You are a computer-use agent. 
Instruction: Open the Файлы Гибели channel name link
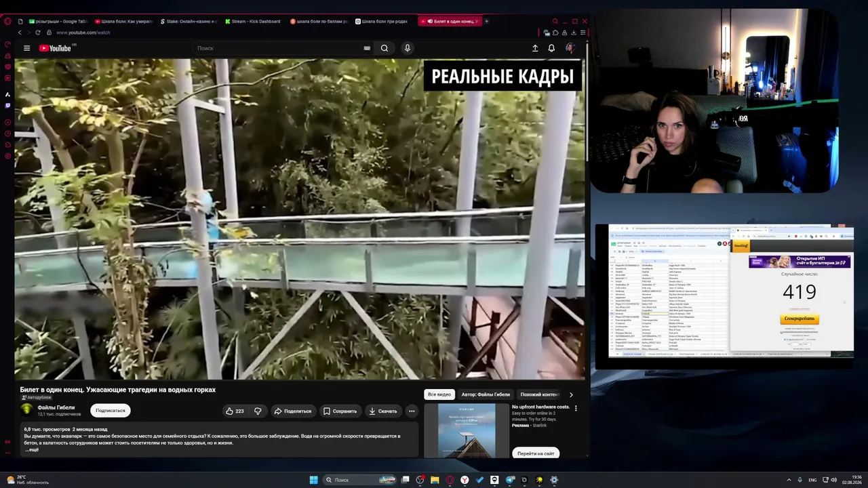coord(56,407)
